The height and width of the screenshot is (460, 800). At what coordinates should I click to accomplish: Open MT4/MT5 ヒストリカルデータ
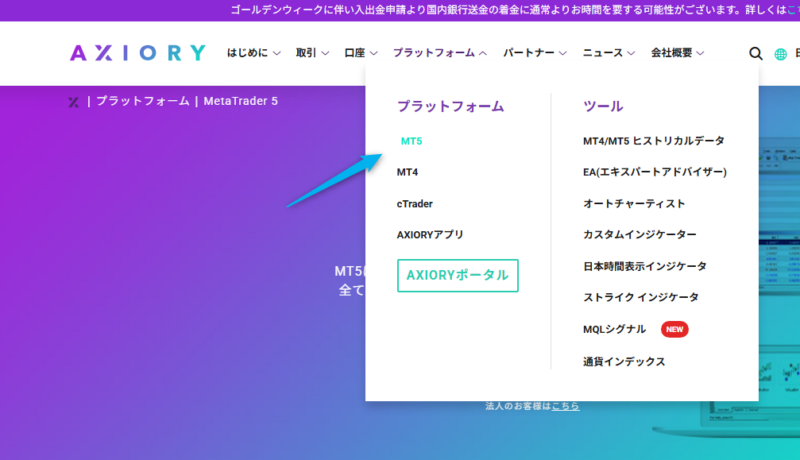[654, 141]
